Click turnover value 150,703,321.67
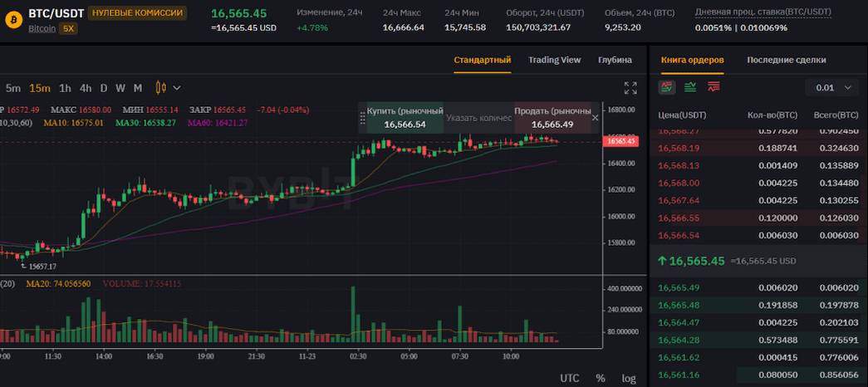This screenshot has height=387, width=868. pyautogui.click(x=538, y=27)
